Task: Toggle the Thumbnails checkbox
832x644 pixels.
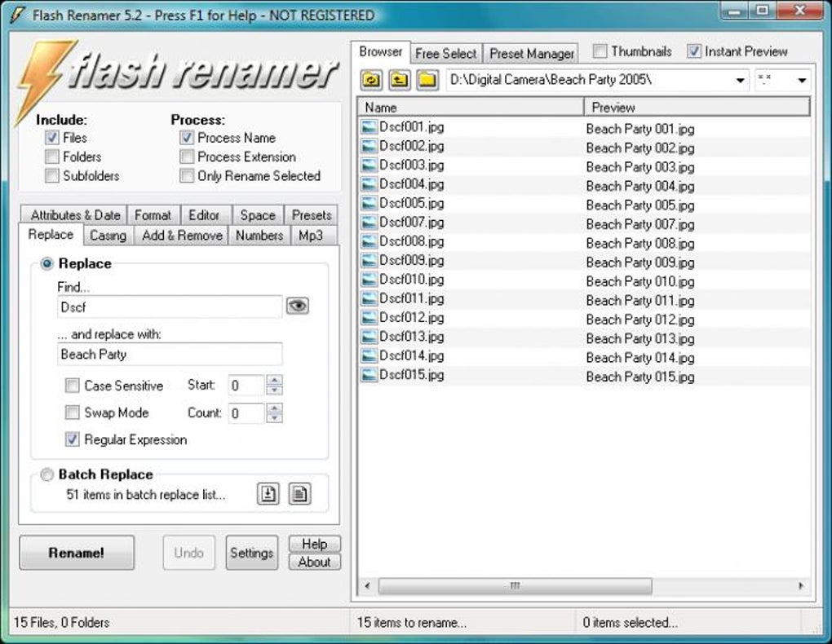Action: [600, 51]
